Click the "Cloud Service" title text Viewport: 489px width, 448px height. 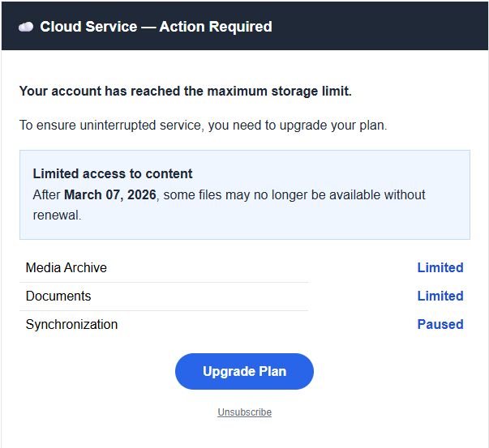click(89, 27)
